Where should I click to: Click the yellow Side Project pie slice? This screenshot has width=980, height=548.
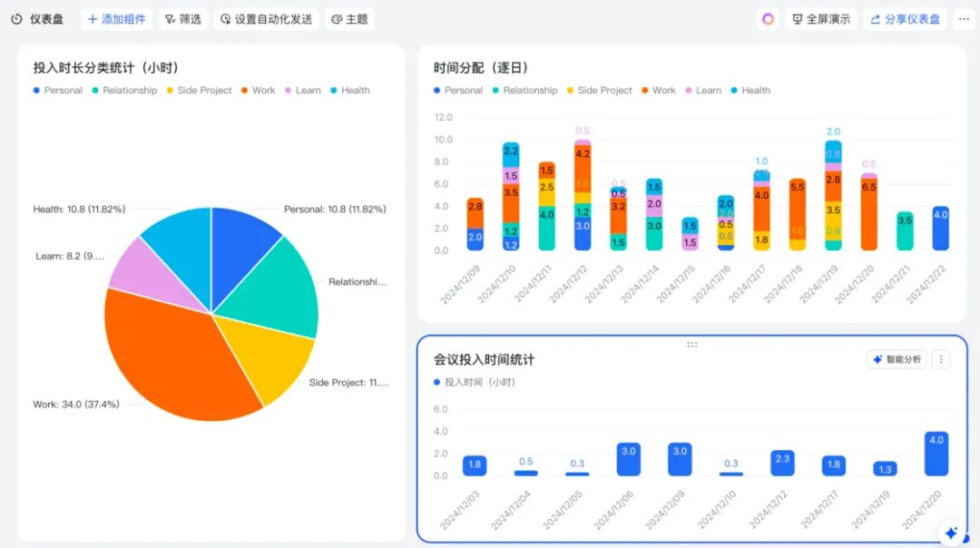pyautogui.click(x=272, y=357)
